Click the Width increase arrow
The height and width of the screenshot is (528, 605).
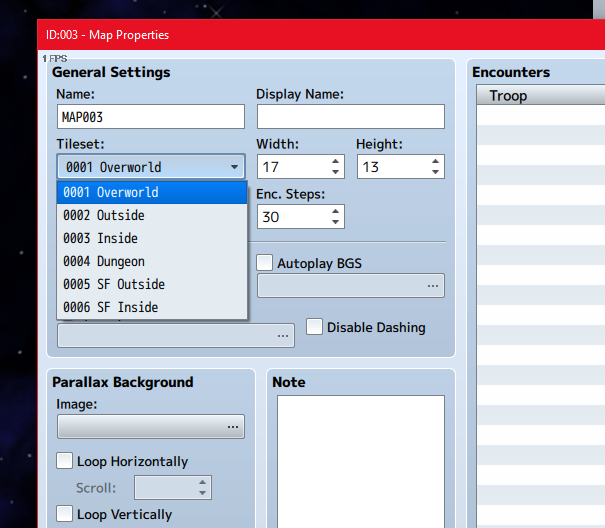[335, 161]
